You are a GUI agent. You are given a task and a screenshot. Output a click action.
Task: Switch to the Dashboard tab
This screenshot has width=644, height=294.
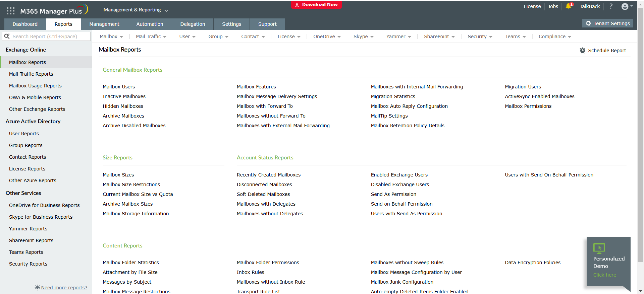(25, 24)
